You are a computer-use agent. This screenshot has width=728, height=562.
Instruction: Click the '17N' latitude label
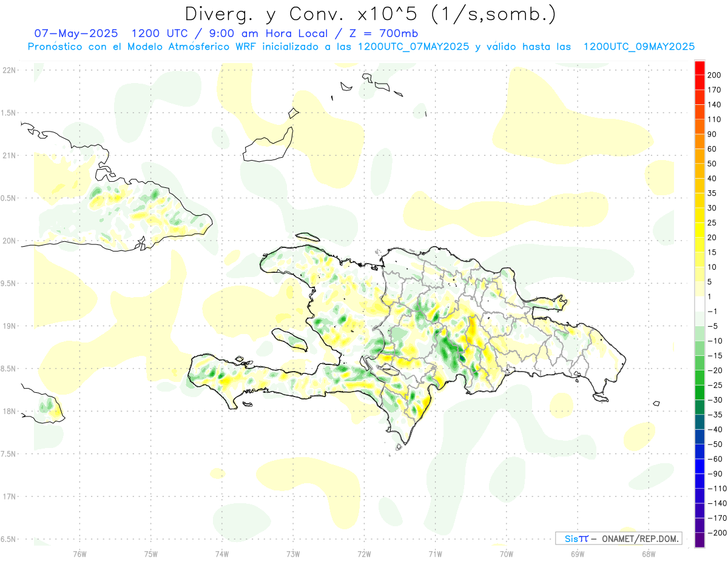pyautogui.click(x=9, y=497)
